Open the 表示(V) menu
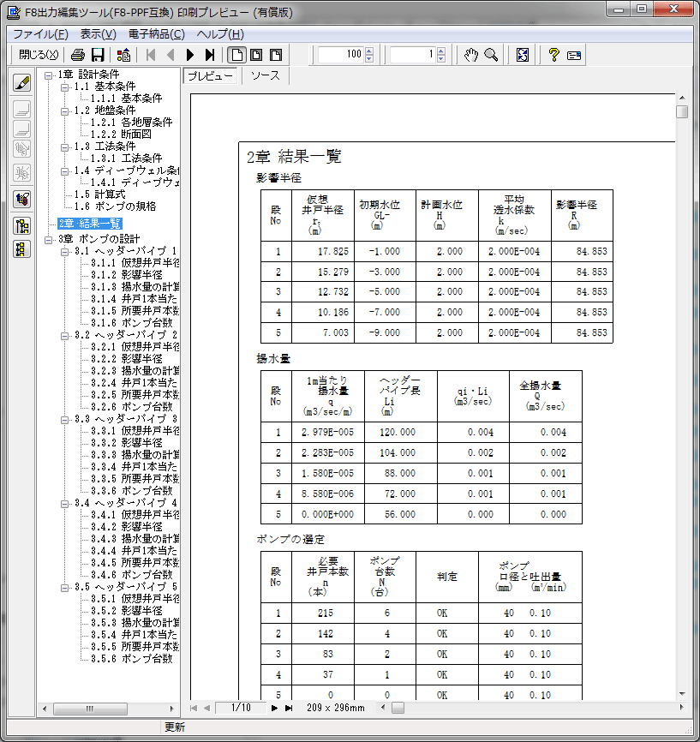Image resolution: width=700 pixels, height=742 pixels. [x=98, y=34]
